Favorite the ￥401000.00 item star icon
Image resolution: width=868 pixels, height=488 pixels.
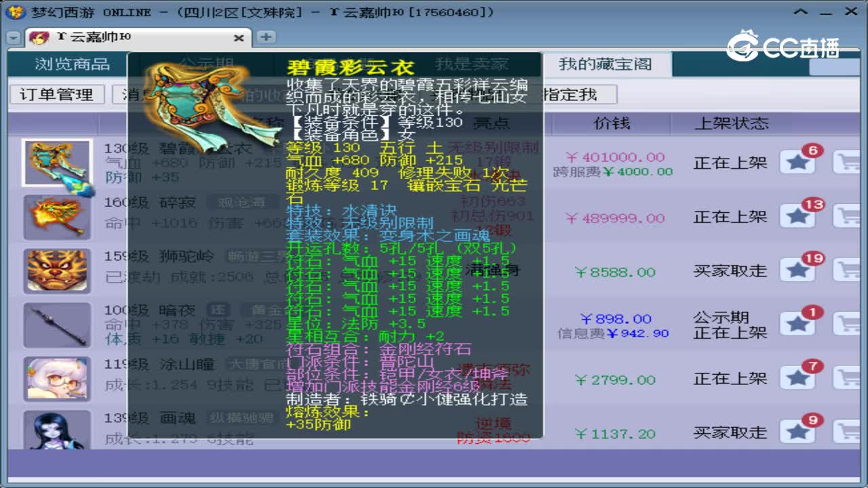pos(797,163)
